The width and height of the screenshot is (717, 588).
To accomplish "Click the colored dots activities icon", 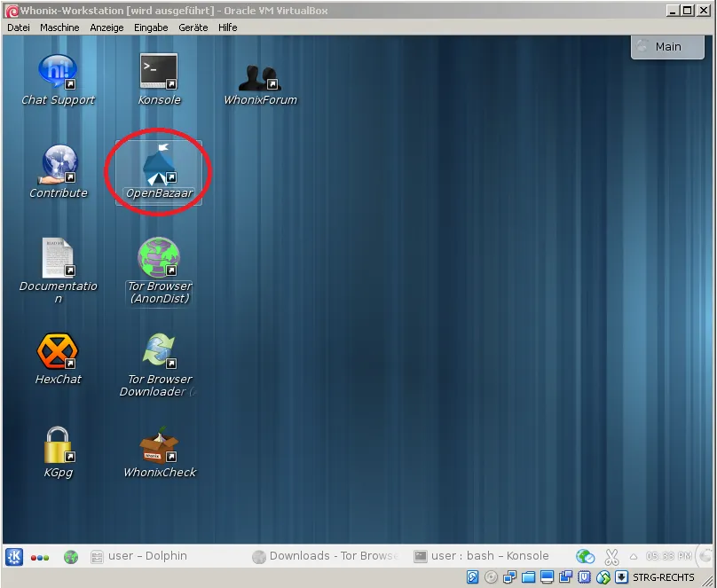I will (40, 557).
